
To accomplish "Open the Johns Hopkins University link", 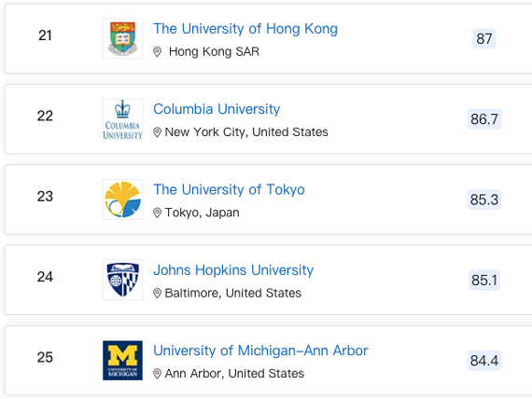I will coord(233,270).
